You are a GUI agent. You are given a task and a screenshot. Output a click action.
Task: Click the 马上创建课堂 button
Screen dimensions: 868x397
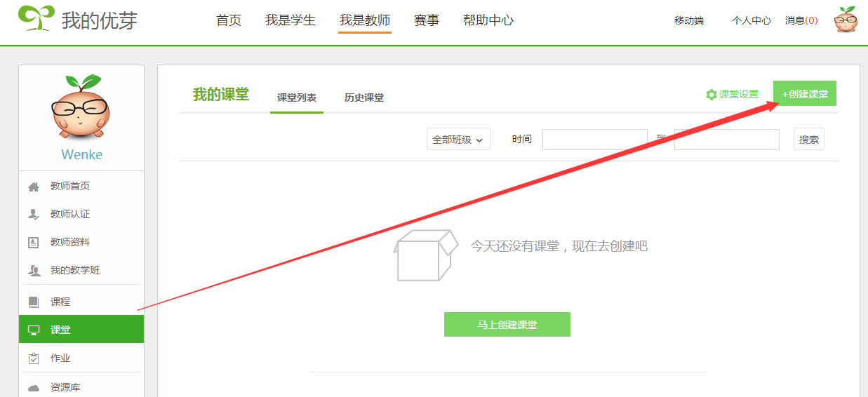pos(507,325)
